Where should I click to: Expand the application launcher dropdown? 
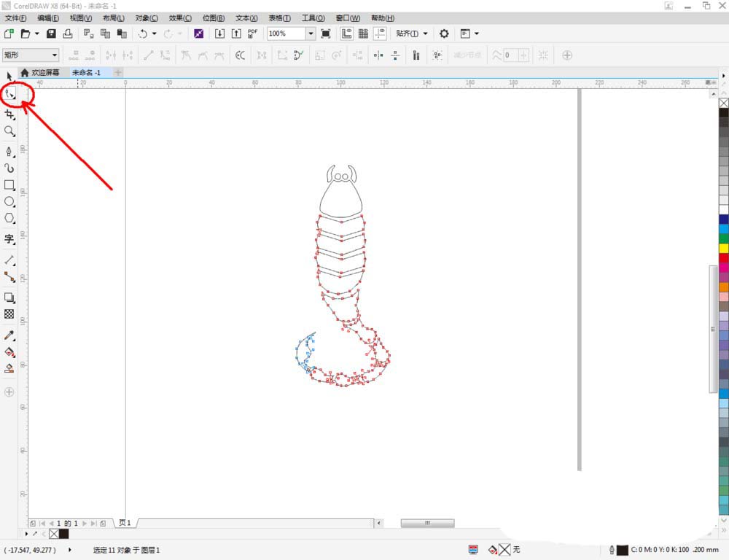(477, 34)
